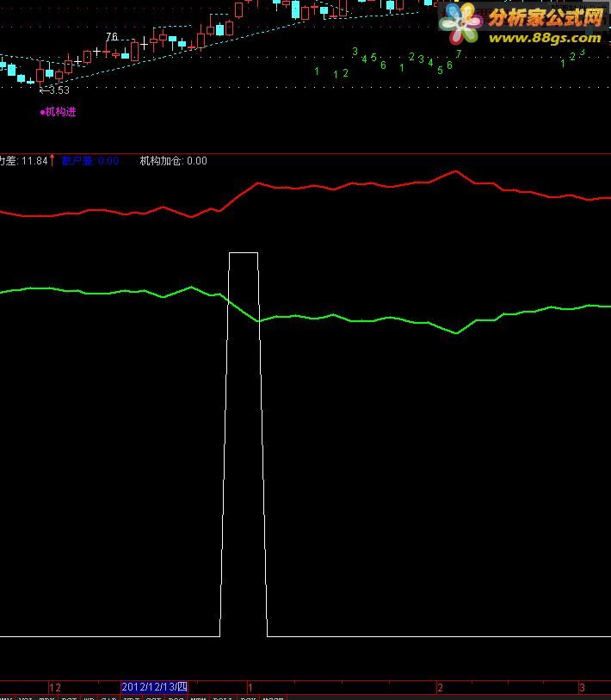Click the month 2 marker on the time axis
Image resolution: width=611 pixels, height=700 pixels.
(x=440, y=687)
